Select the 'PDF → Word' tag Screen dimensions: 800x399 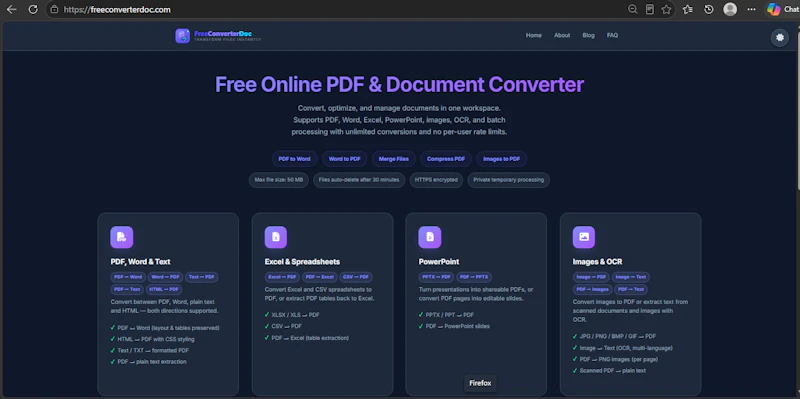(x=128, y=277)
